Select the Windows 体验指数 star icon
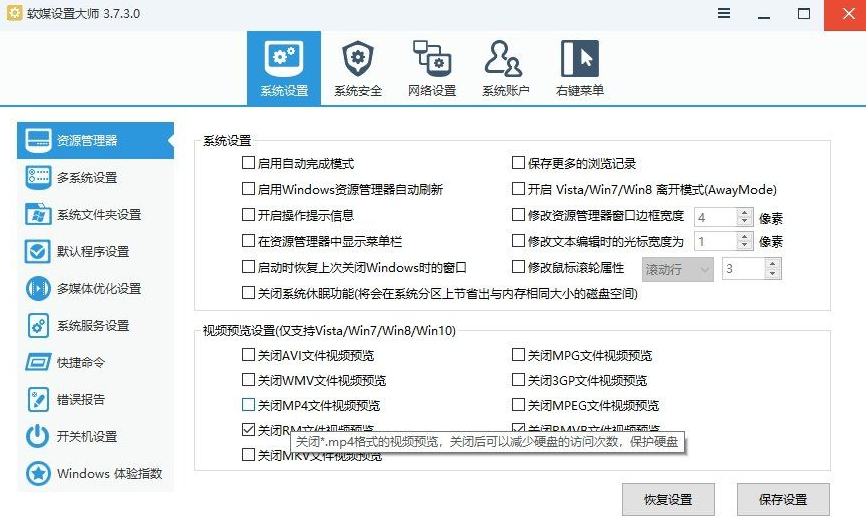Screen dimensions: 866x527 38,473
